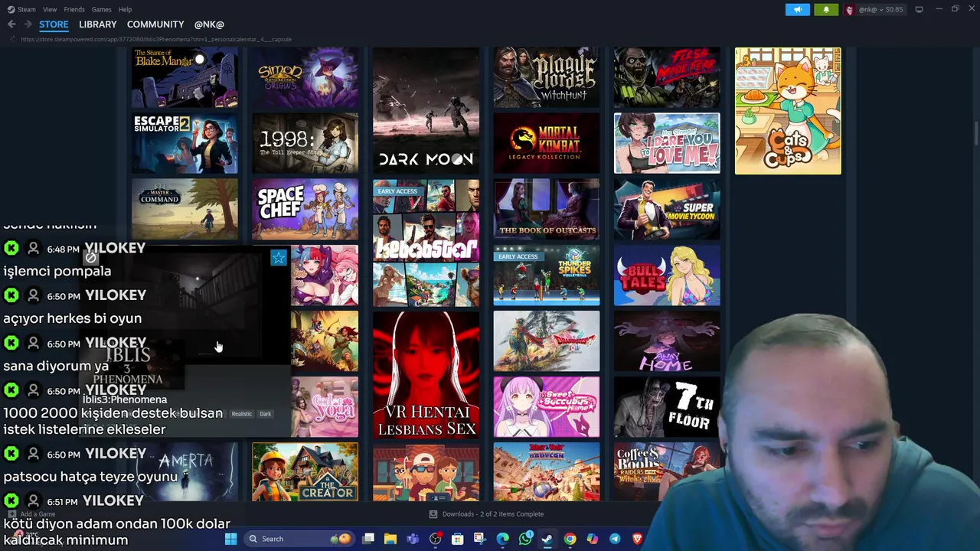
Task: Open Microsoft Teams from the taskbar
Action: pyautogui.click(x=413, y=539)
